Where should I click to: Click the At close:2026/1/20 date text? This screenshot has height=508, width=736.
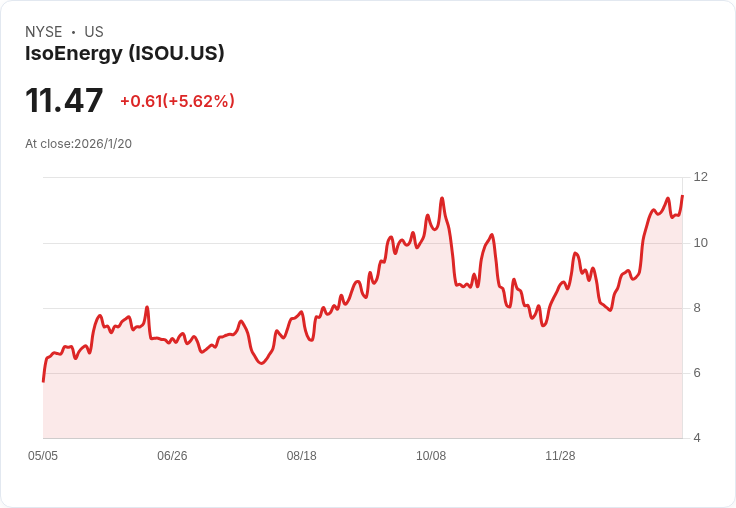pos(78,144)
